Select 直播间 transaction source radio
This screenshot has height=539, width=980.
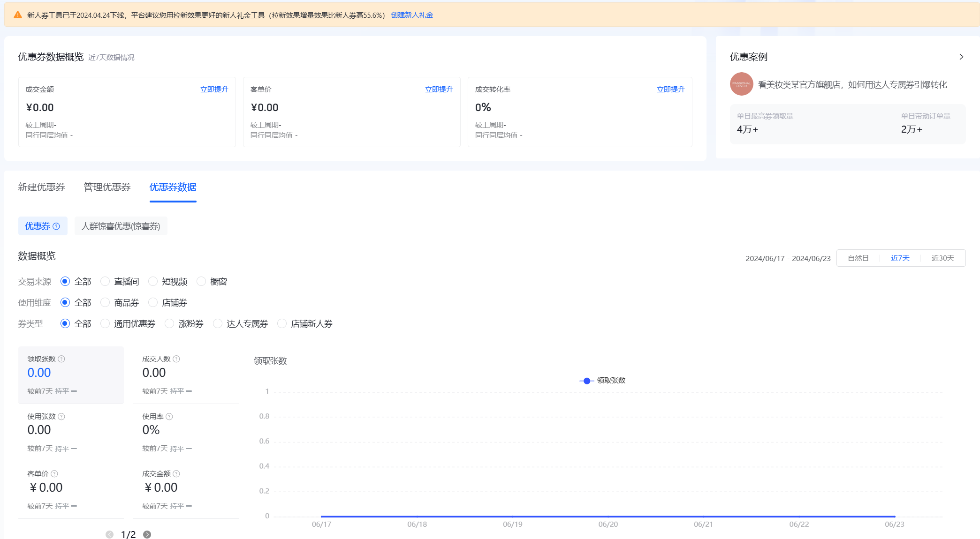point(105,281)
